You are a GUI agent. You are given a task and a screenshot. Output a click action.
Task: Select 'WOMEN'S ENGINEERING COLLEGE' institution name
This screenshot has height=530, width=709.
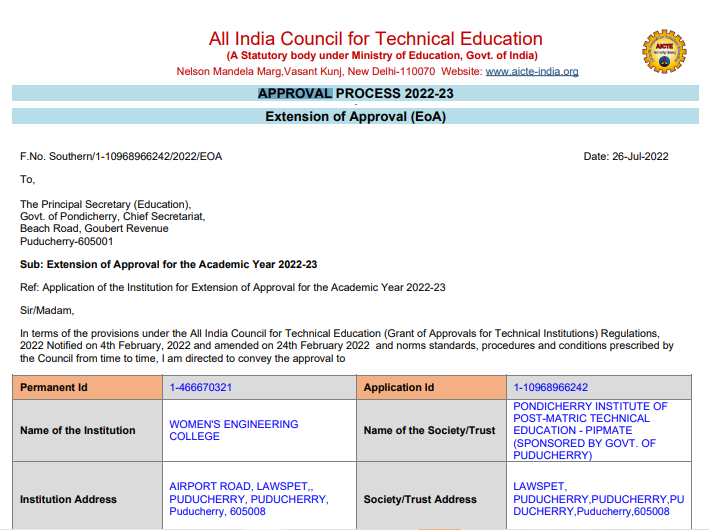[234, 431]
